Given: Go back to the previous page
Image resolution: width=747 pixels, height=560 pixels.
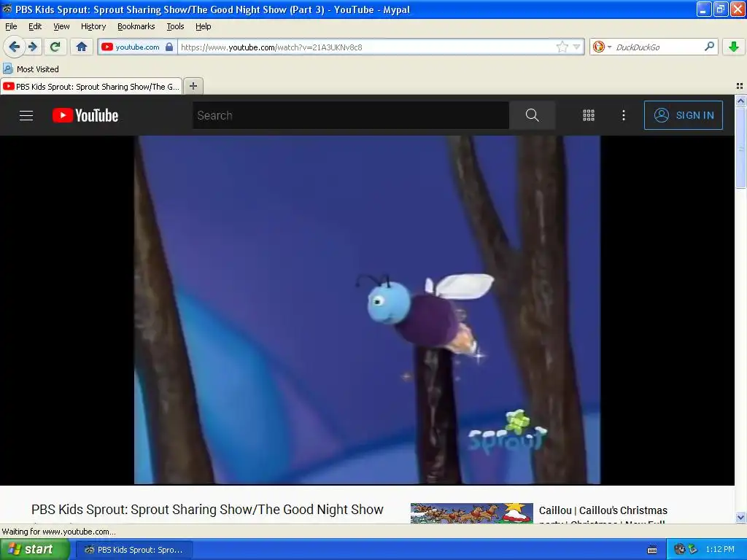Looking at the screenshot, I should [x=14, y=47].
